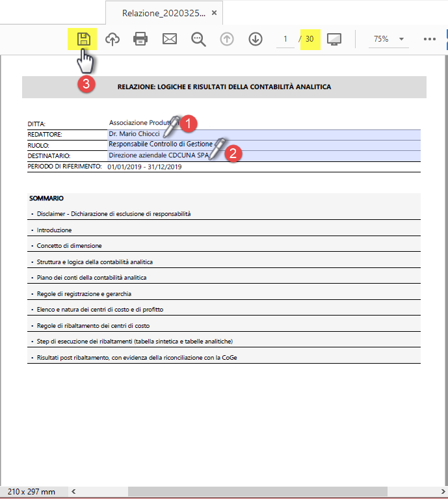The width and height of the screenshot is (448, 499).
Task: Click the RUOLO label
Action: pos(38,146)
